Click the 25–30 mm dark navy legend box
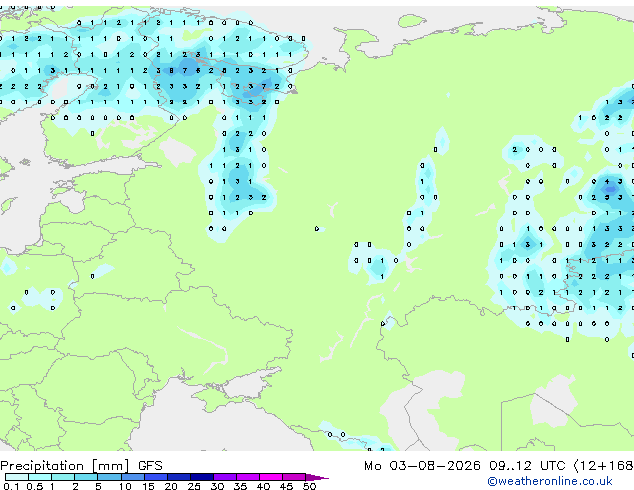 tap(201, 477)
